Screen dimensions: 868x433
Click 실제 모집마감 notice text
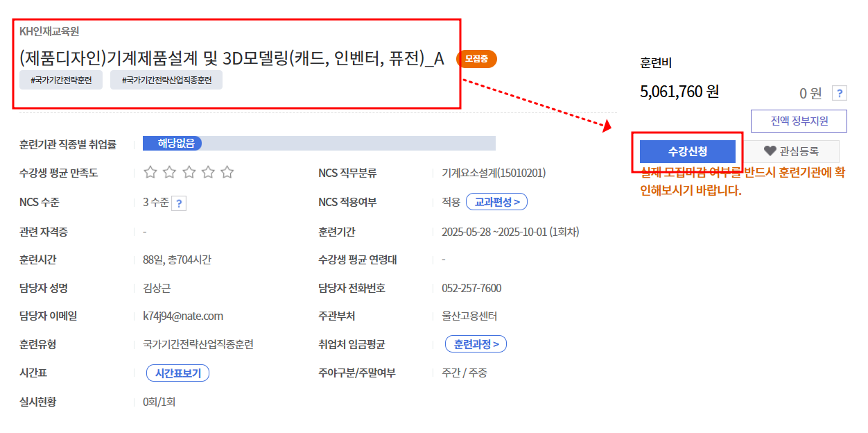(743, 181)
